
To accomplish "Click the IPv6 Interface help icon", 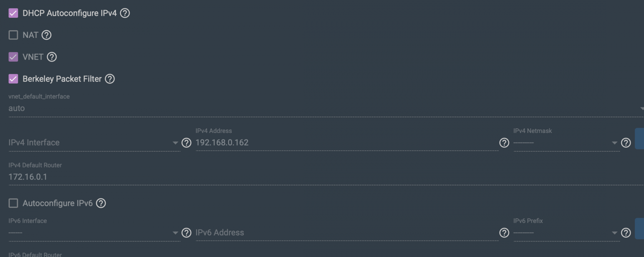I will [x=186, y=233].
